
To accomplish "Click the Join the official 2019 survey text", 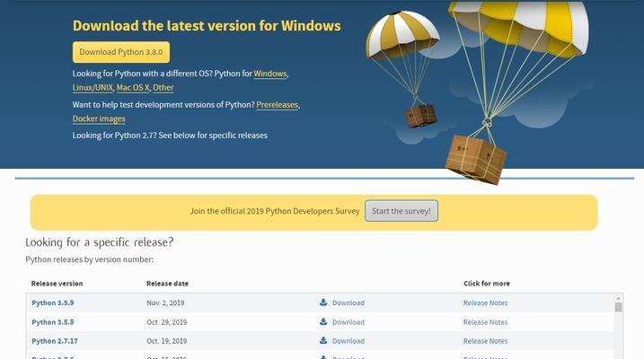I will (274, 211).
